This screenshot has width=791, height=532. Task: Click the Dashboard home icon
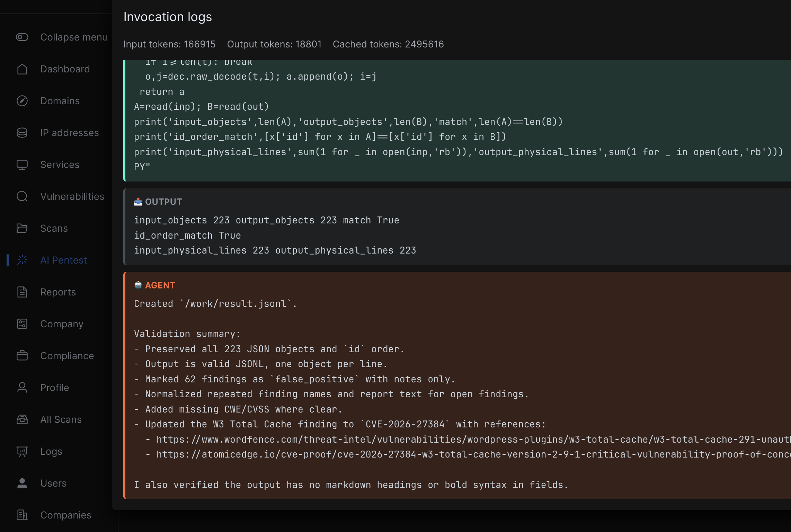(22, 69)
